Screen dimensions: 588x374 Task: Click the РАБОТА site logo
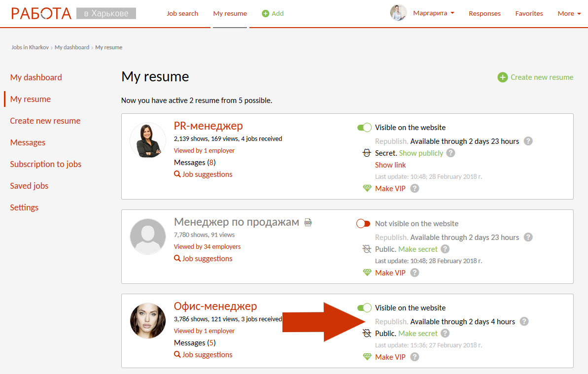click(41, 13)
